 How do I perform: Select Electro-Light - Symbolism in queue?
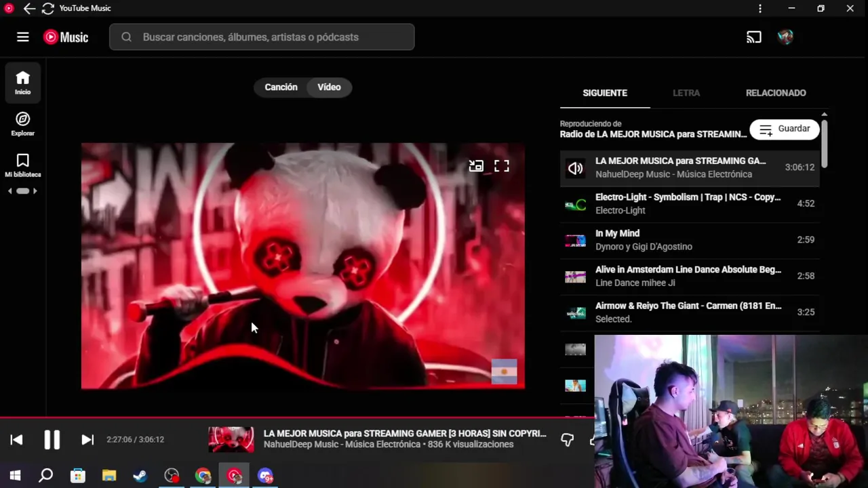690,203
